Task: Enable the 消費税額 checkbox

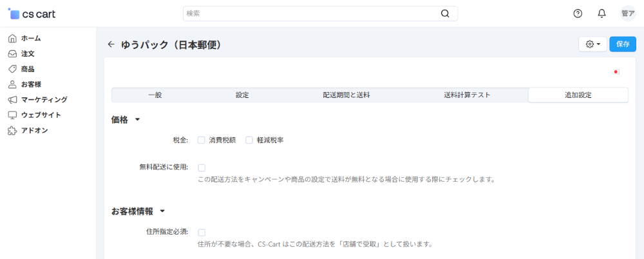Action: pos(202,140)
